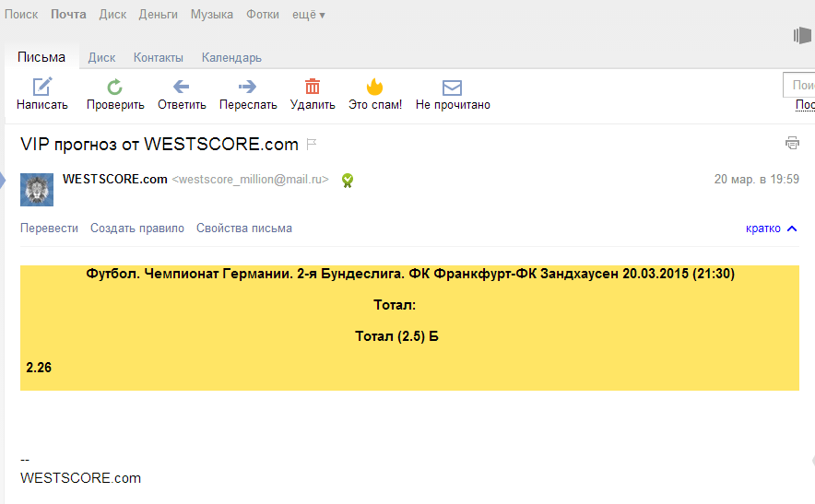
Task: Open the Диск tab beside Письма
Action: coord(101,57)
